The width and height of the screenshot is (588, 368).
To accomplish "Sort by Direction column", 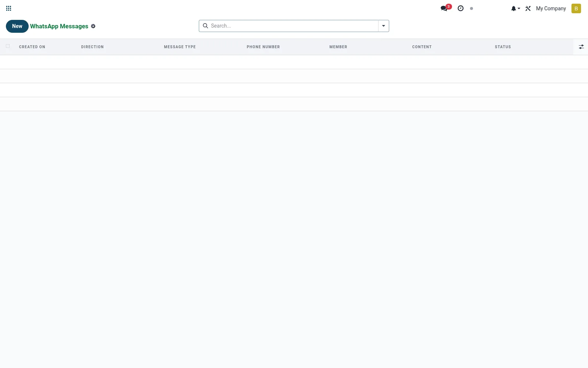I will click(x=93, y=47).
